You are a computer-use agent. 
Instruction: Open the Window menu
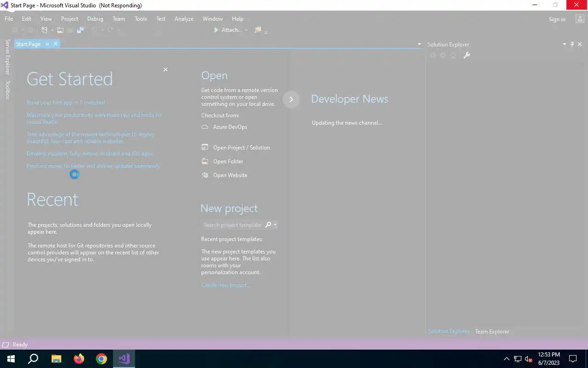[x=213, y=19]
